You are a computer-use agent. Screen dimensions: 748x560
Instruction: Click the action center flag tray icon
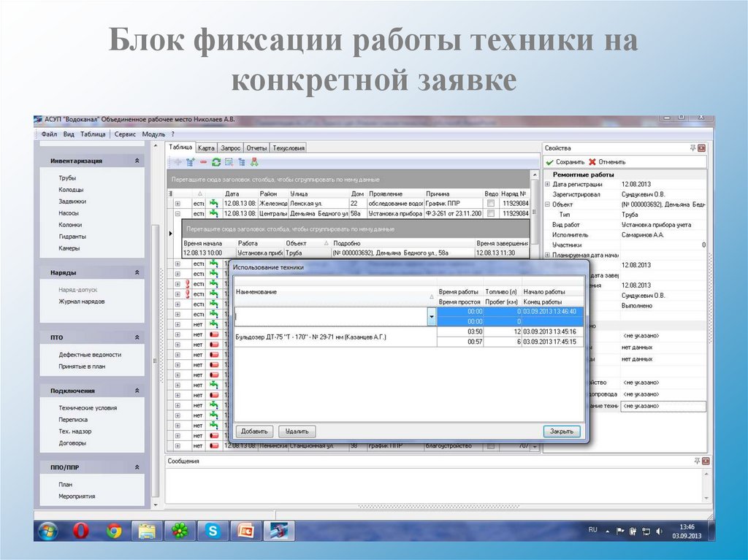click(619, 531)
